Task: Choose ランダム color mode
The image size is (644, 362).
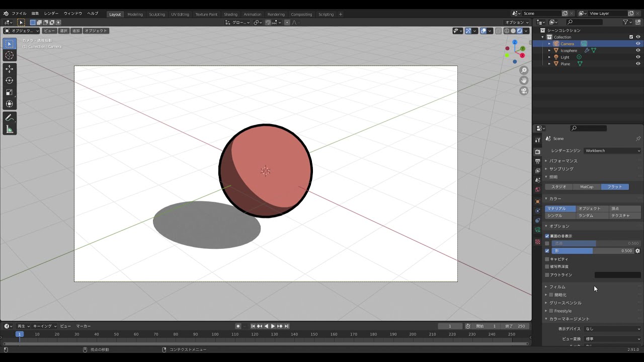Action: pos(592,216)
